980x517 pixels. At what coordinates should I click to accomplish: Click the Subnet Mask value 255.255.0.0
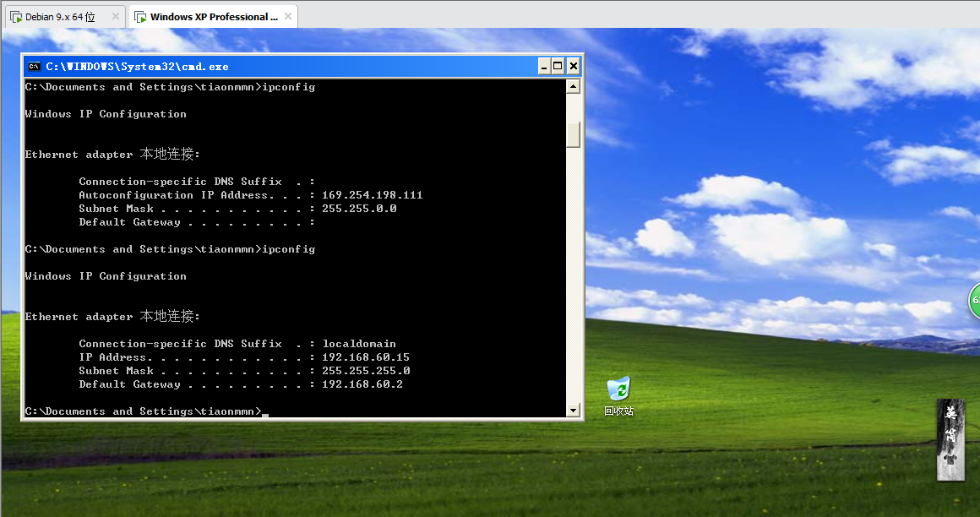point(359,208)
